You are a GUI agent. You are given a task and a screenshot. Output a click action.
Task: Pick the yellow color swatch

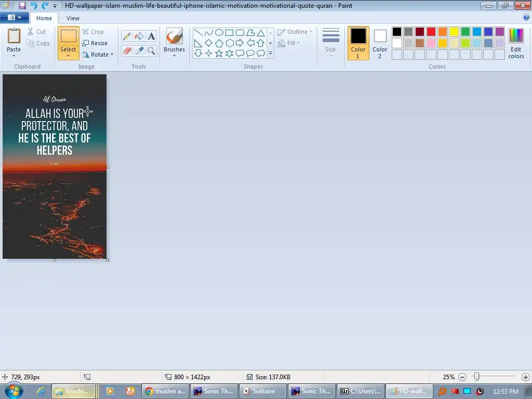pyautogui.click(x=454, y=32)
